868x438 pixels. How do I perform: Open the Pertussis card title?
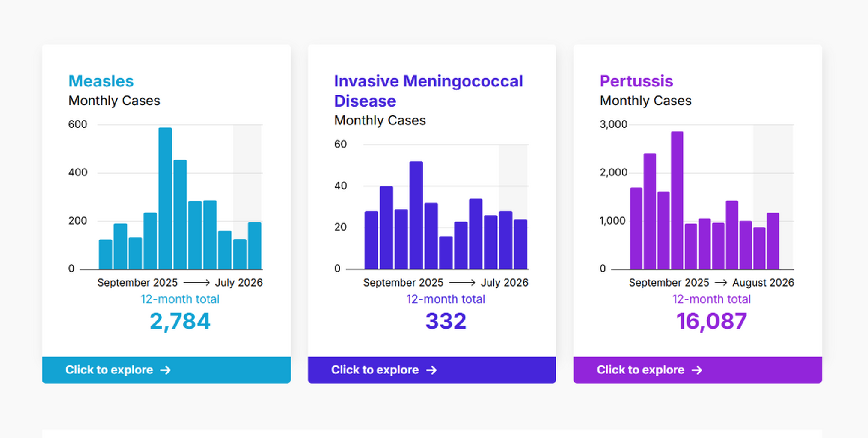636,81
